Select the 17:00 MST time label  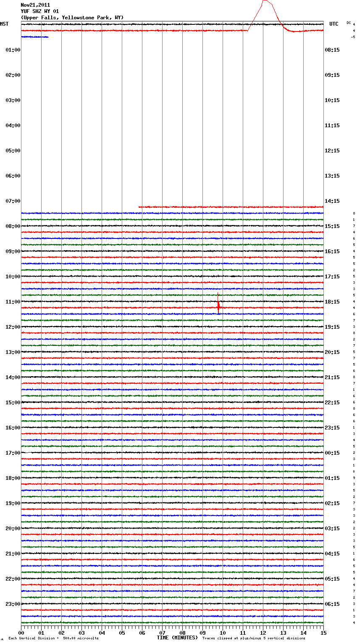click(13, 453)
